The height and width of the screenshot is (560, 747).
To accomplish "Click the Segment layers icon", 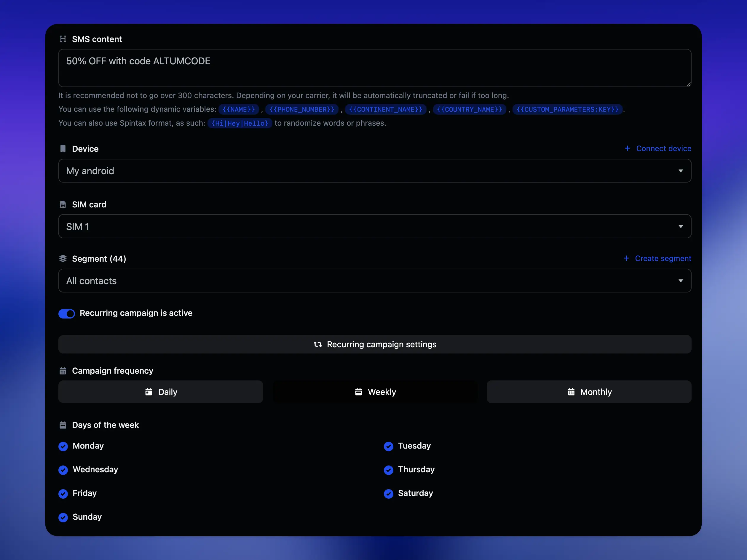I will tap(63, 259).
